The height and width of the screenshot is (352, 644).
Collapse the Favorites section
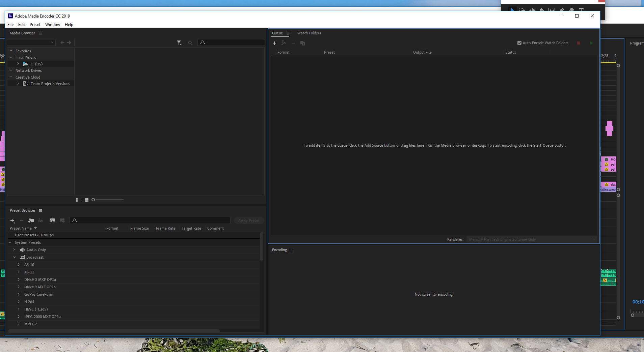point(11,51)
